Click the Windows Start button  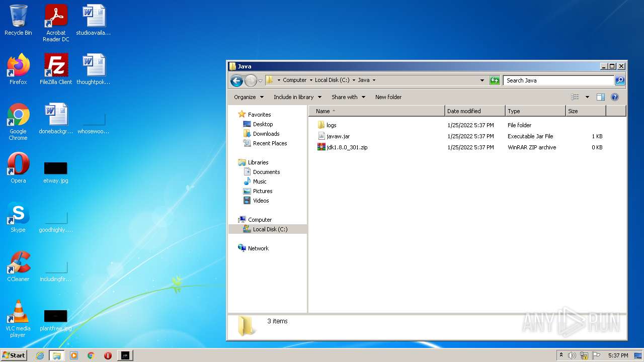point(14,355)
